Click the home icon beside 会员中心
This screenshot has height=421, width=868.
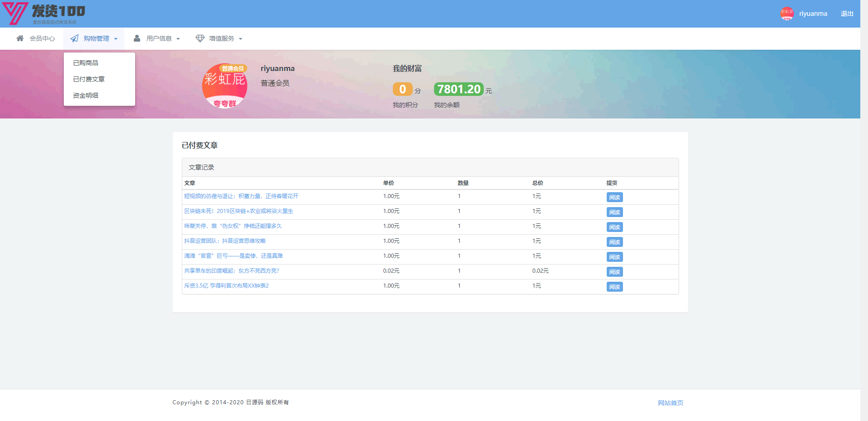pos(20,38)
